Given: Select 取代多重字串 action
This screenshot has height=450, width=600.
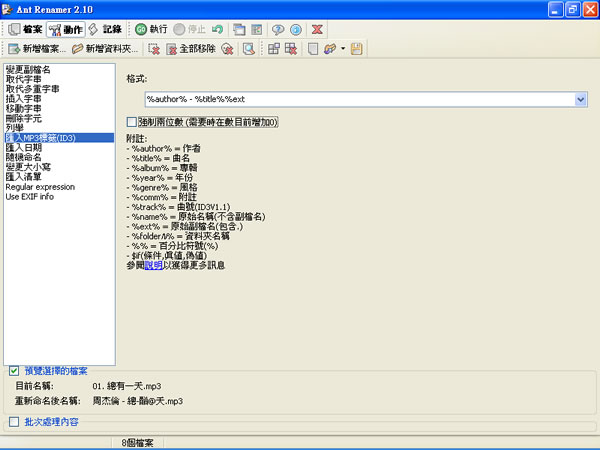Looking at the screenshot, I should click(33, 89).
